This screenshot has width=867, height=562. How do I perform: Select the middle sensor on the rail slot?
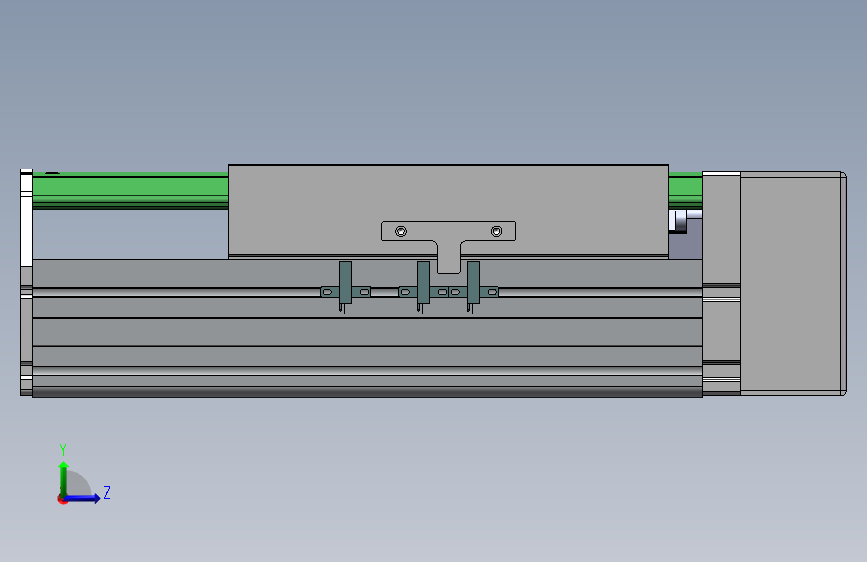[x=424, y=288]
